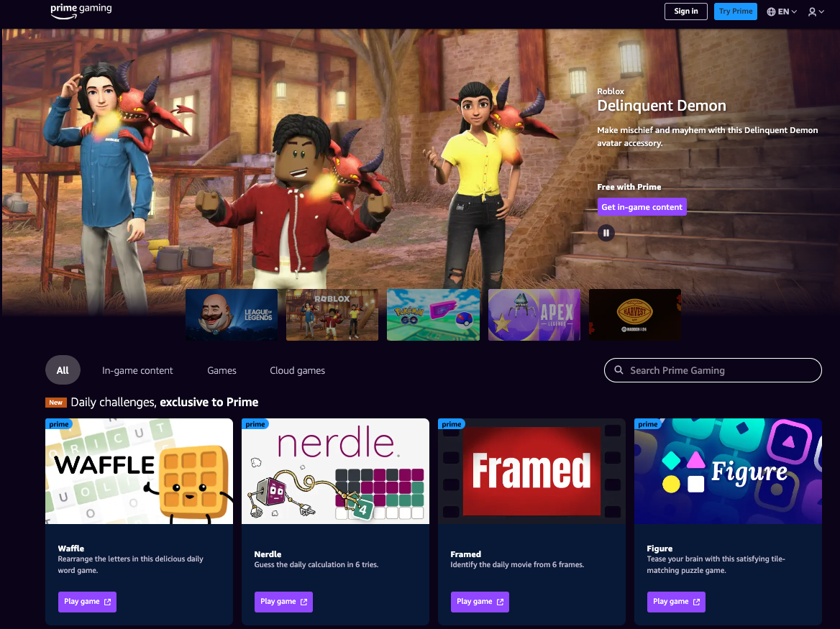Play the Waffle game
Viewport: 840px width, 629px height.
pyautogui.click(x=87, y=602)
